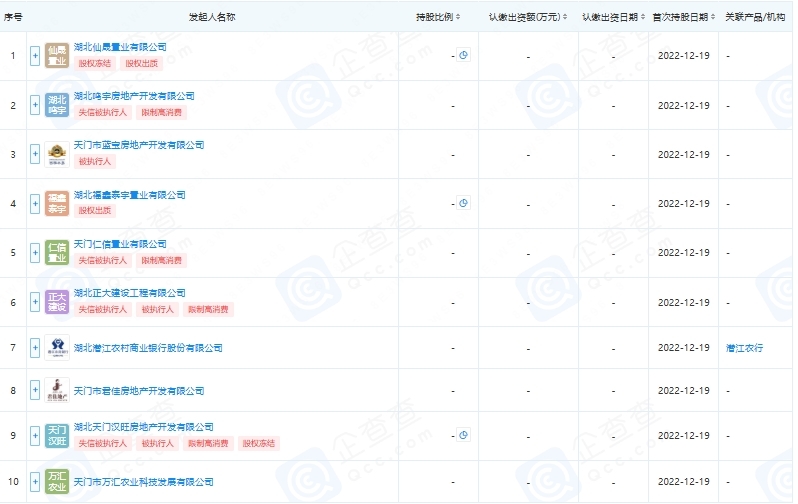Click the 湖北鸣宇 company logo
The height and width of the screenshot is (504, 798).
click(x=57, y=105)
